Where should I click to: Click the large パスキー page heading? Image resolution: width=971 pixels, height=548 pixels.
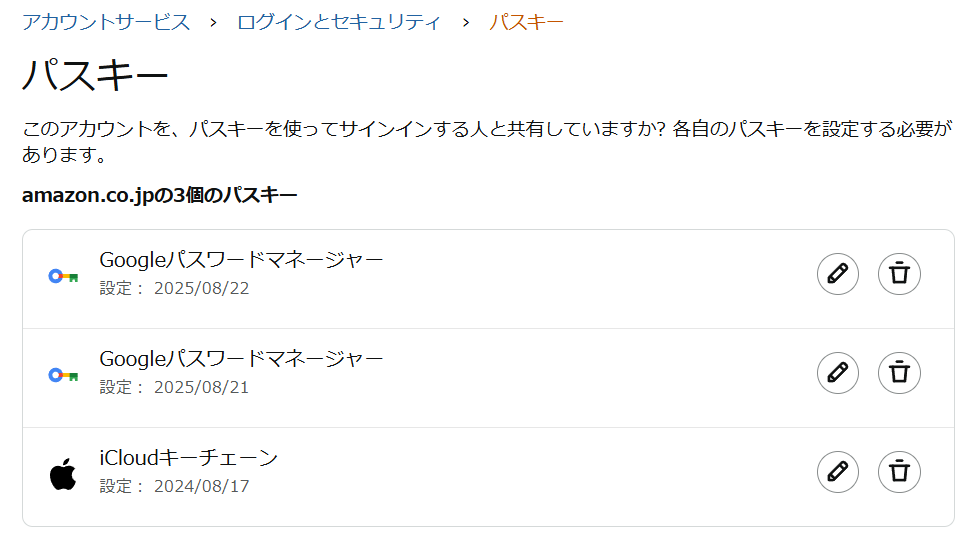(95, 77)
